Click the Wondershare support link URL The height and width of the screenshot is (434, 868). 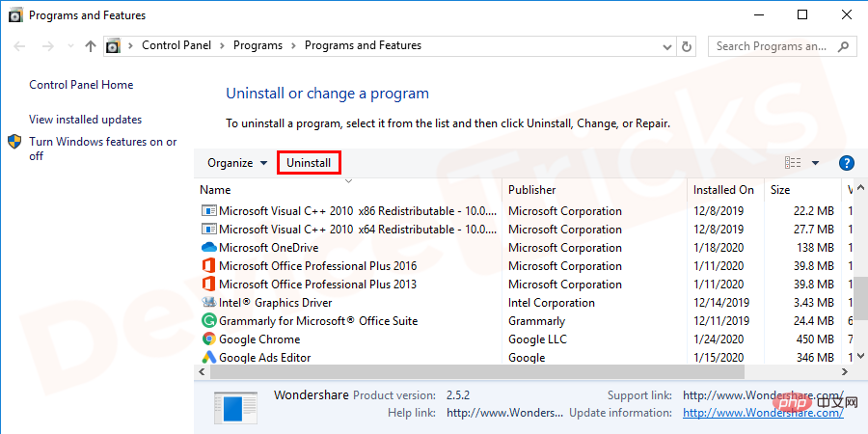[x=764, y=395]
